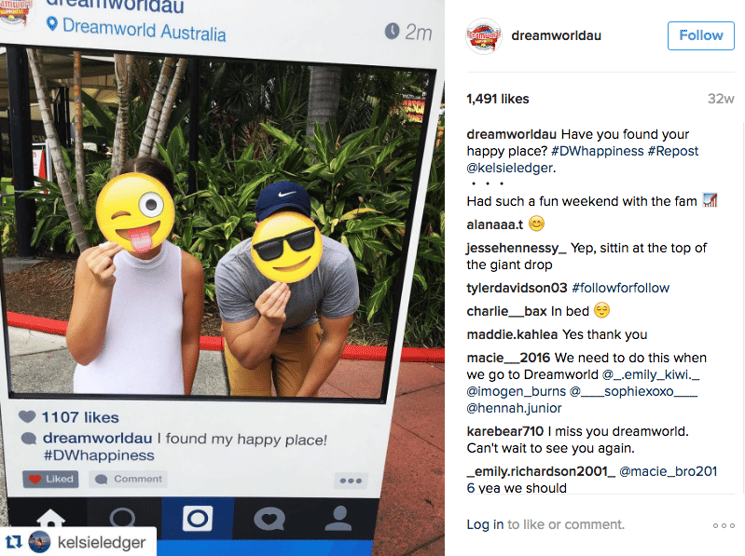Screen dimensions: 745x556
Task: Click the search magnifier icon in frame
Action: (123, 518)
